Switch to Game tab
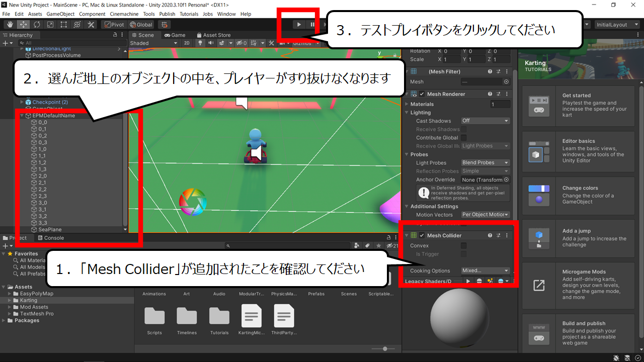 [175, 35]
